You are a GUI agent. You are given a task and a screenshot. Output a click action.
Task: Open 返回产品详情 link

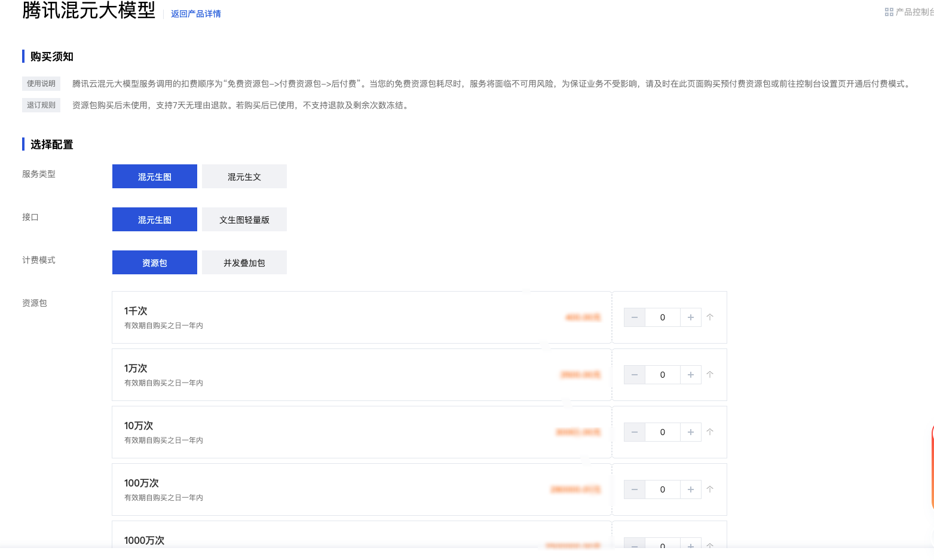click(196, 14)
